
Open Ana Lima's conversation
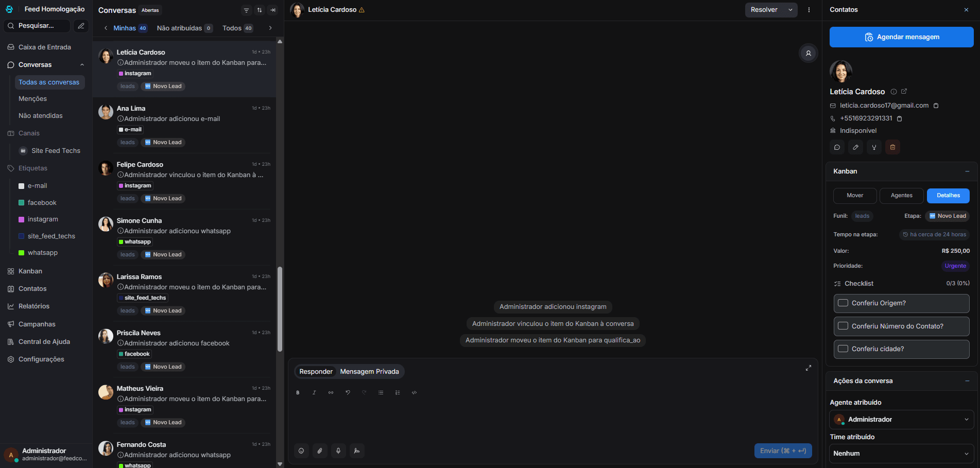tap(184, 125)
